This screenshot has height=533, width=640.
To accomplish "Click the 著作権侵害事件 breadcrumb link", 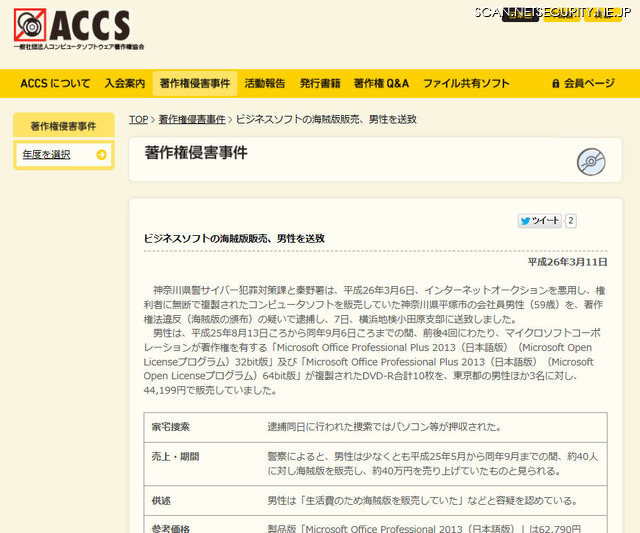I will (x=192, y=119).
